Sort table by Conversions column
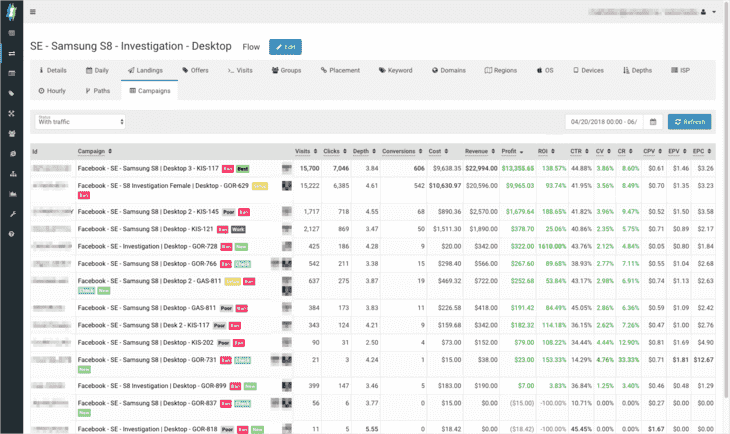 click(402, 151)
